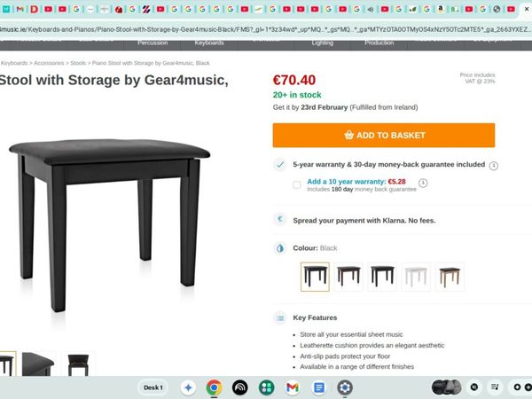
Task: Choose the natural wood stool colour option
Action: (450, 277)
